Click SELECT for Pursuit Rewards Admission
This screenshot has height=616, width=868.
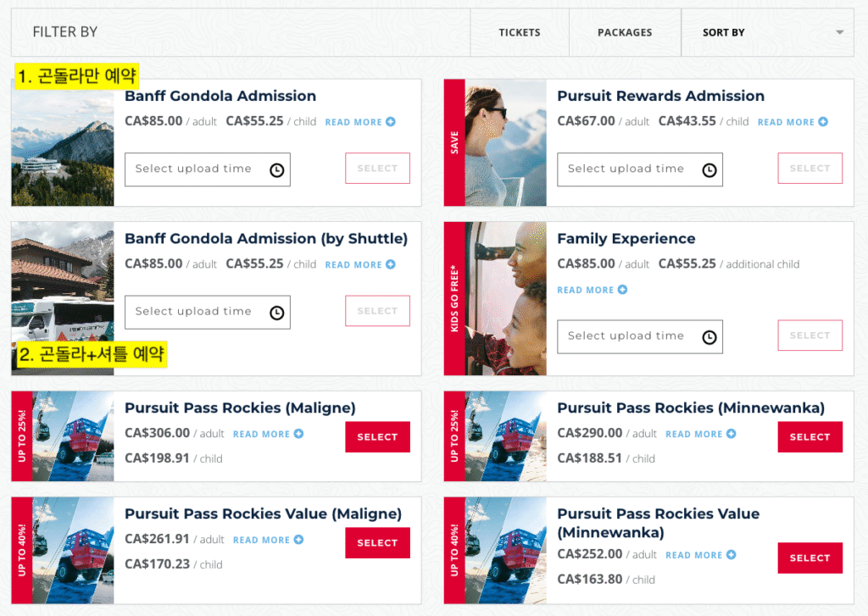[x=810, y=169]
